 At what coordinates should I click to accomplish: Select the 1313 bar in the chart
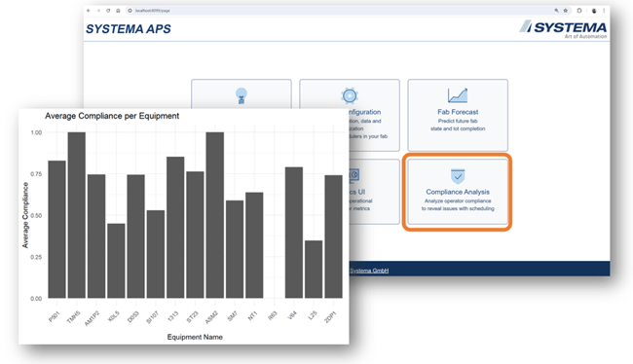click(175, 227)
